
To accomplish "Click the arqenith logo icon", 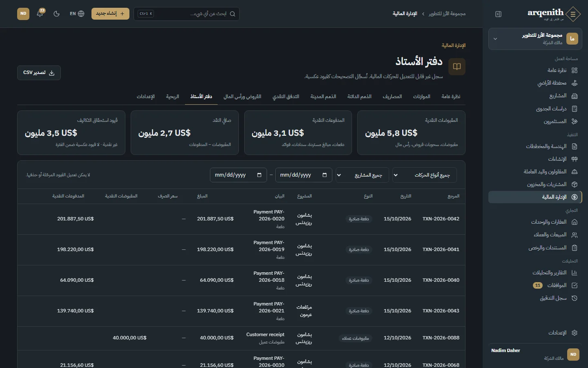I will (x=573, y=14).
